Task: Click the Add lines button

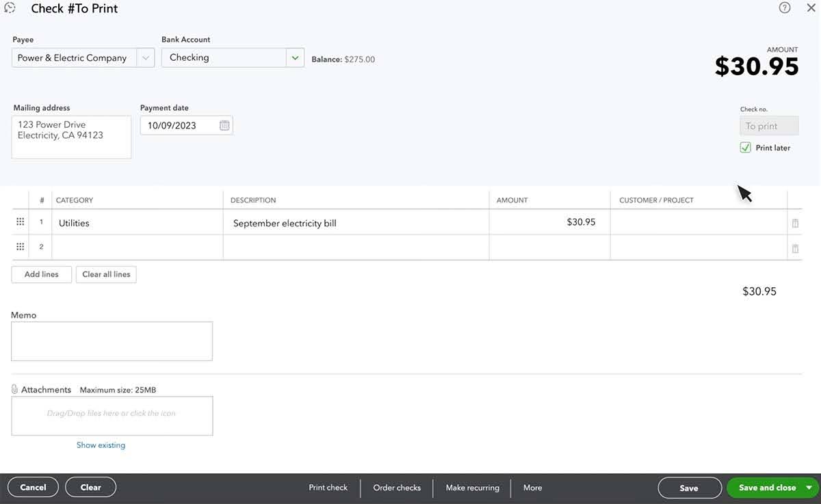Action: (x=41, y=274)
